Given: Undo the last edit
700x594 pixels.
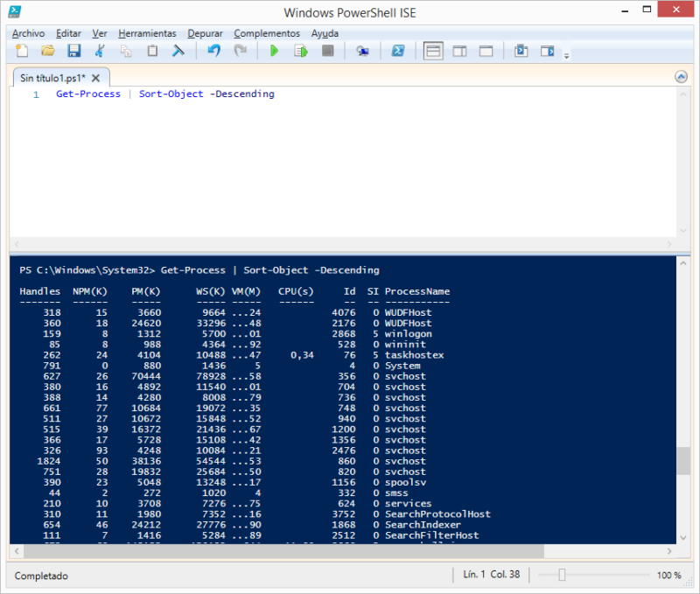Looking at the screenshot, I should tap(213, 51).
